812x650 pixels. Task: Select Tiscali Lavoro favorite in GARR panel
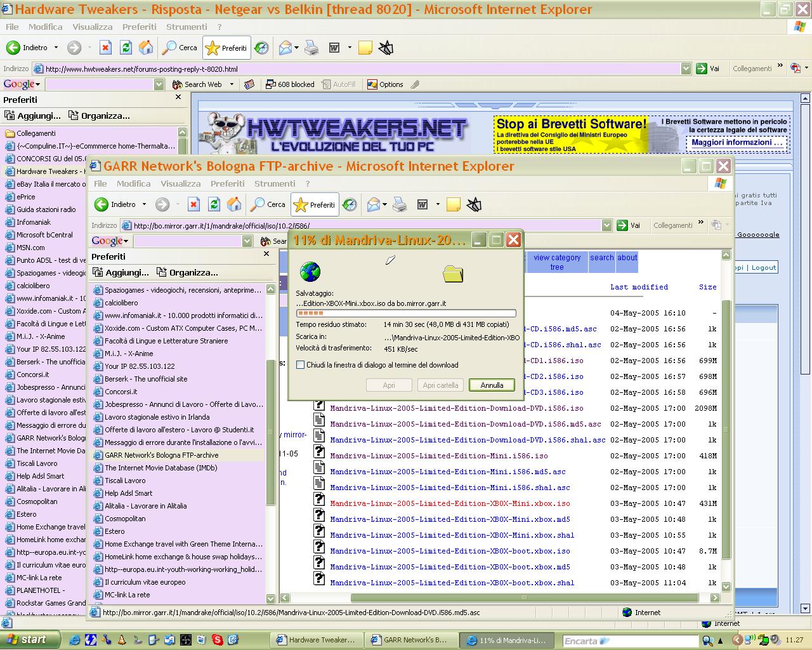(x=125, y=481)
